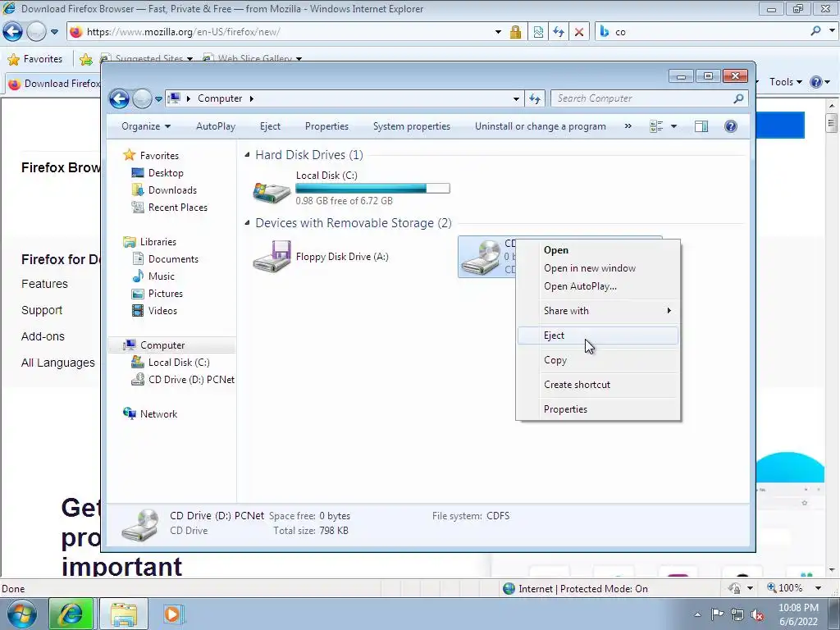Click Properties on Explorer toolbar
This screenshot has width=840, height=630.
click(x=326, y=126)
